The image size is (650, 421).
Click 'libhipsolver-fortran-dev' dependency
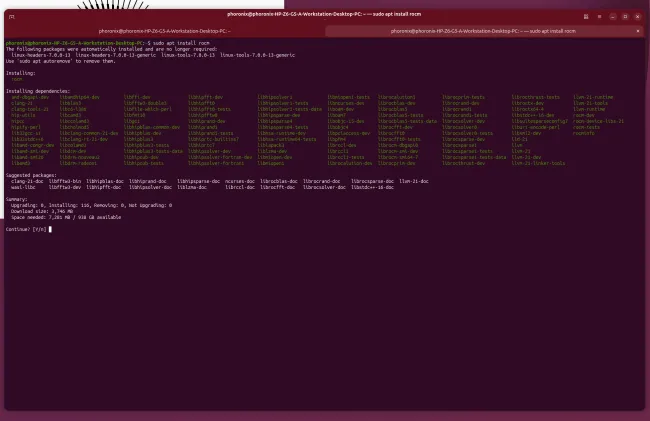[220, 157]
